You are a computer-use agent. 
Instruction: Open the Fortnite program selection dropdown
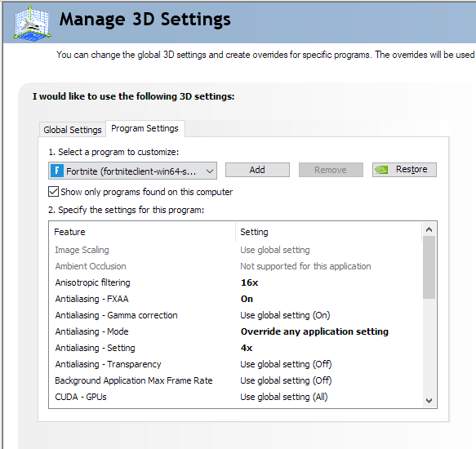pos(132,171)
